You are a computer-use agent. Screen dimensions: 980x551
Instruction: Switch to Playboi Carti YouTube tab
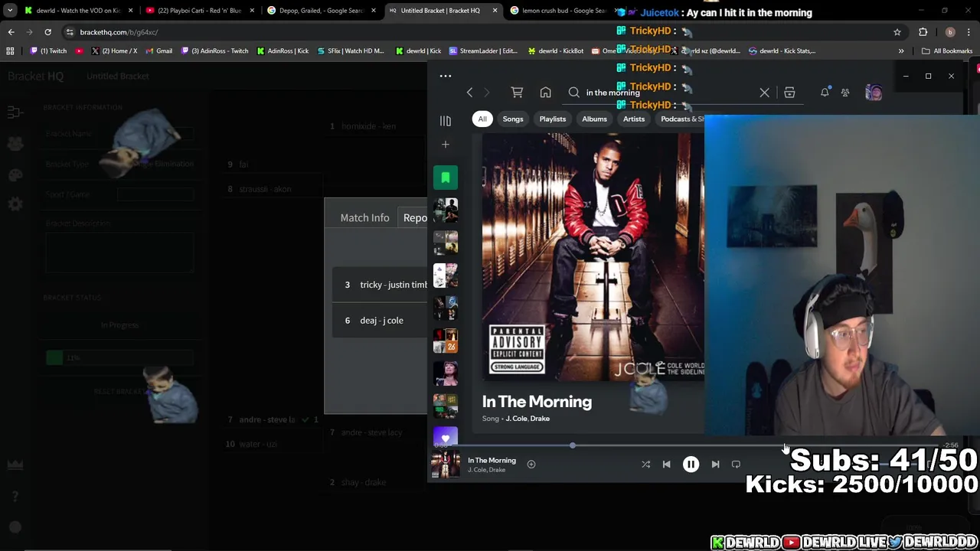pos(200,11)
